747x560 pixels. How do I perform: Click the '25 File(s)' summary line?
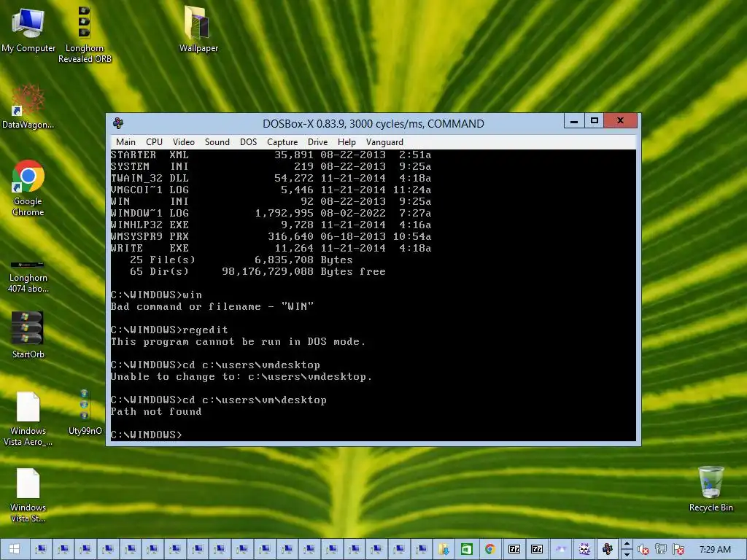241,260
